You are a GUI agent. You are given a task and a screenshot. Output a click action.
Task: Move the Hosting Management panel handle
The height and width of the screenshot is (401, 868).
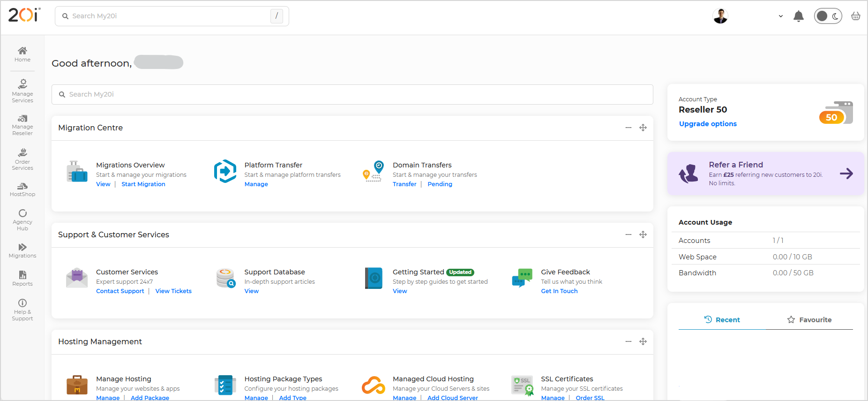pyautogui.click(x=643, y=341)
